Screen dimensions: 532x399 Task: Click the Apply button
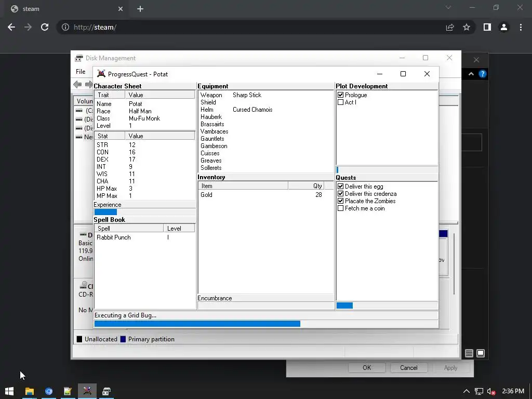450,368
